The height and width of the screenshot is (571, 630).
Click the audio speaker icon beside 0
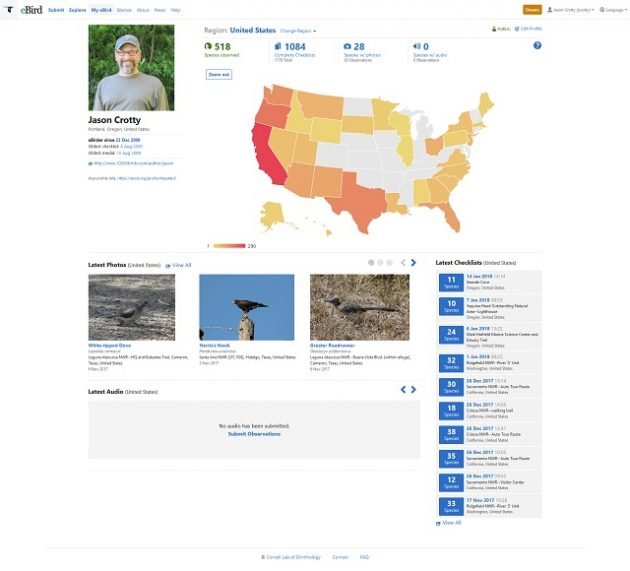(x=417, y=46)
